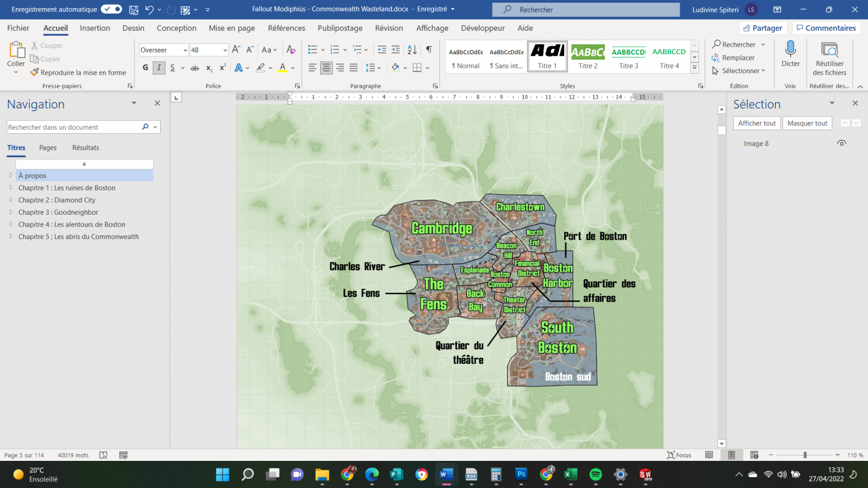Center align the paragraph
The height and width of the screenshot is (488, 868).
pyautogui.click(x=326, y=68)
